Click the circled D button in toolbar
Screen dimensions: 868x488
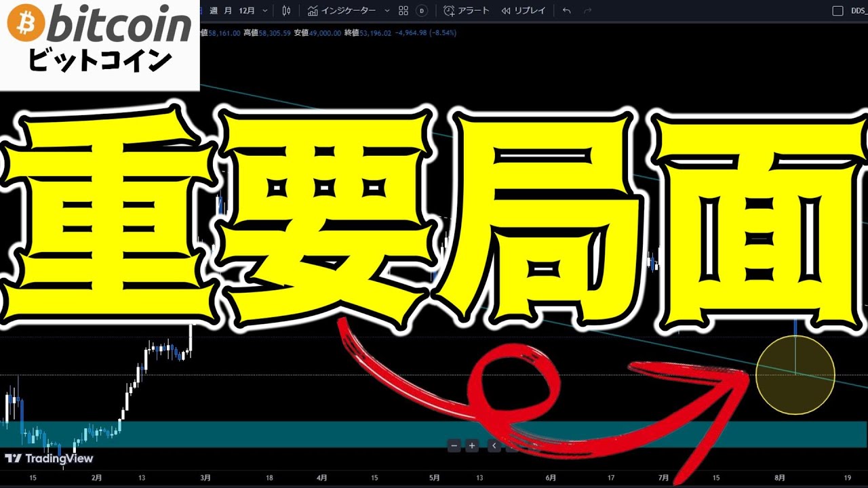click(x=422, y=11)
